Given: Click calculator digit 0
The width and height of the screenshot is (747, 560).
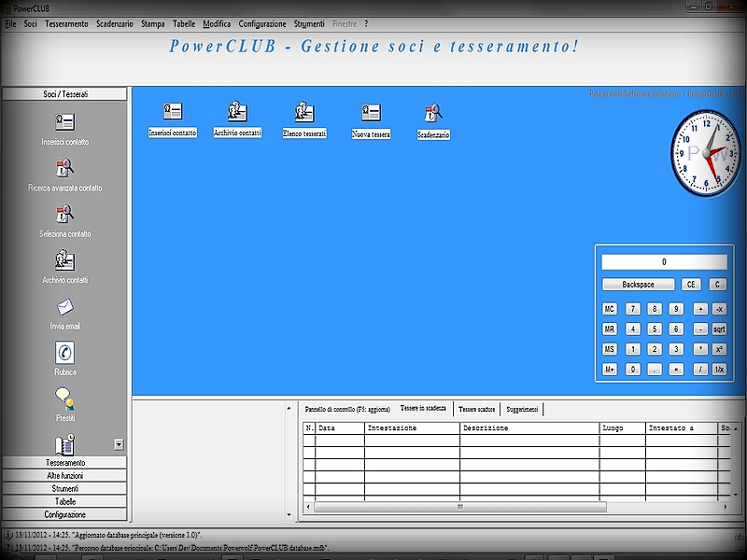Looking at the screenshot, I should (x=633, y=369).
